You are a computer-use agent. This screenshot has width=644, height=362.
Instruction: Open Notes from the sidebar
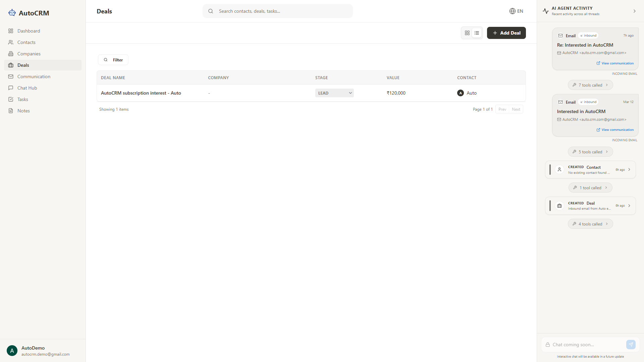pos(43,111)
